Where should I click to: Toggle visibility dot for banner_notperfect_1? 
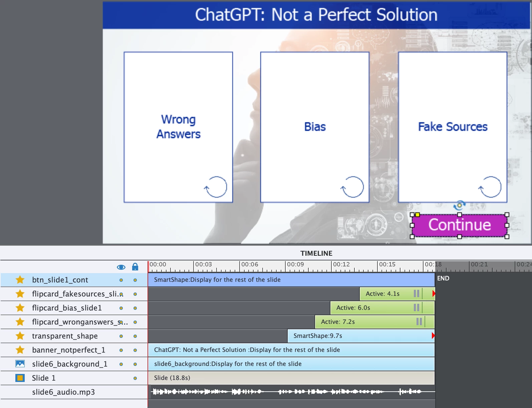pyautogui.click(x=121, y=350)
